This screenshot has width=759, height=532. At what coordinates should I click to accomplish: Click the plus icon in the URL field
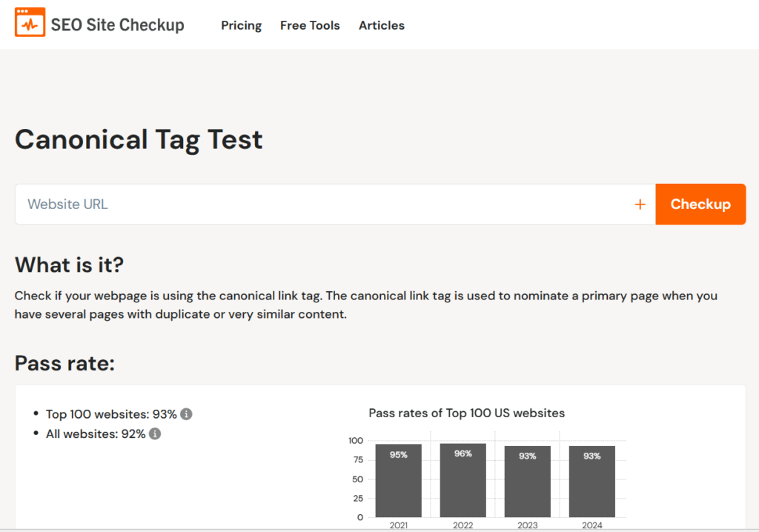click(640, 205)
